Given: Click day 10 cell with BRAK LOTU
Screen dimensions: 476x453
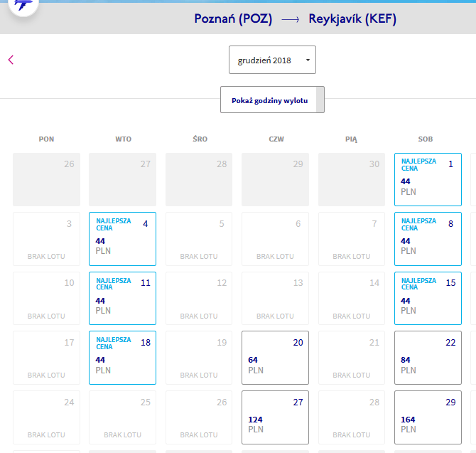Looking at the screenshot, I should coord(46,299).
